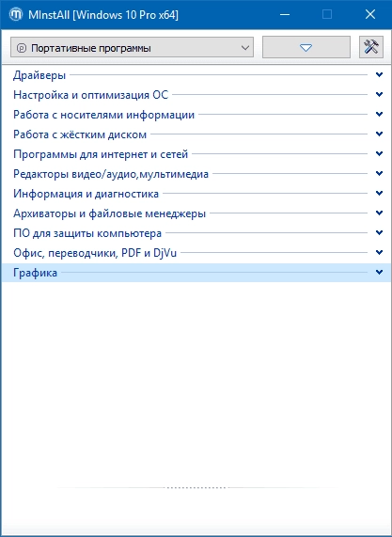Click the blue triangle selection button
This screenshot has height=537, width=392.
click(306, 47)
